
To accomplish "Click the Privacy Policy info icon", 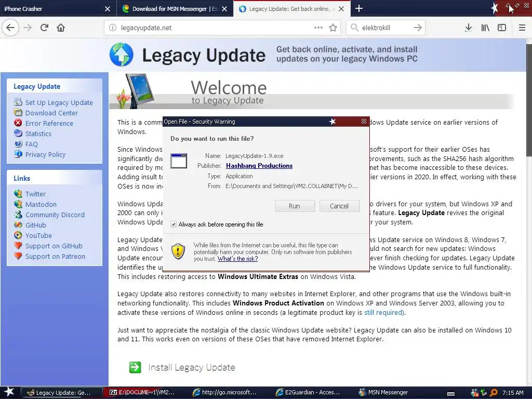I will (18, 154).
